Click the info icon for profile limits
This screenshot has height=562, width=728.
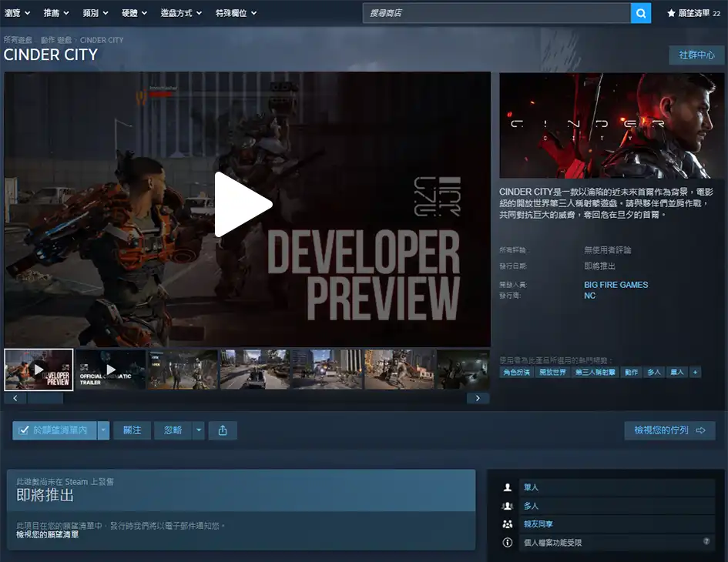(508, 542)
